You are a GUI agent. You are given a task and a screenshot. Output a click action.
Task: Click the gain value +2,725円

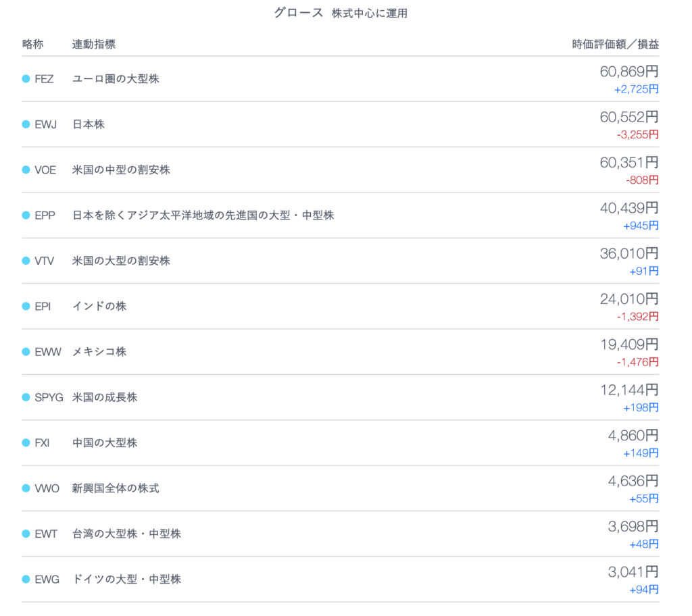[637, 90]
